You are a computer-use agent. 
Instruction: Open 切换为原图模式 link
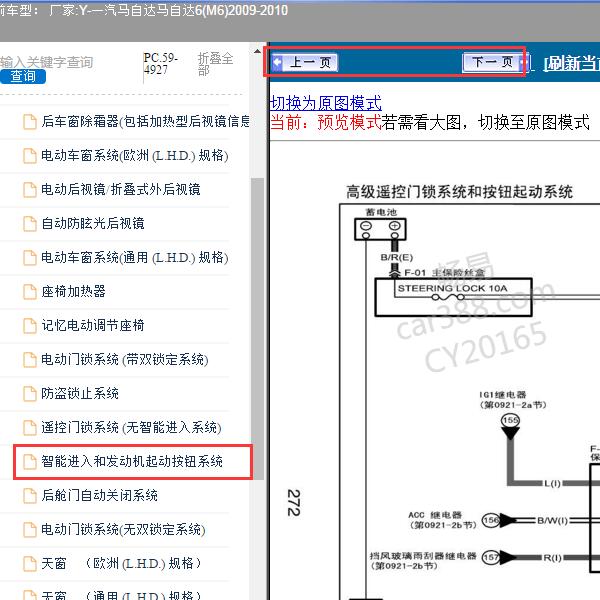[326, 103]
